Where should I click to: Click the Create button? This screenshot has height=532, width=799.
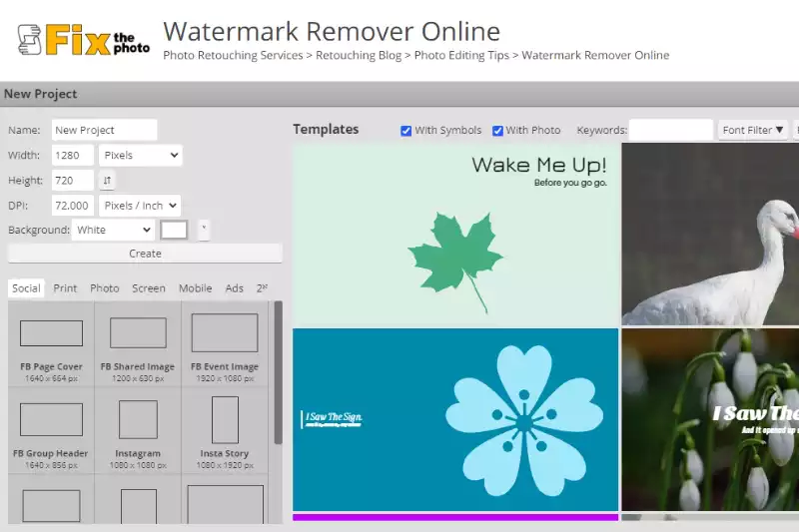tap(145, 253)
